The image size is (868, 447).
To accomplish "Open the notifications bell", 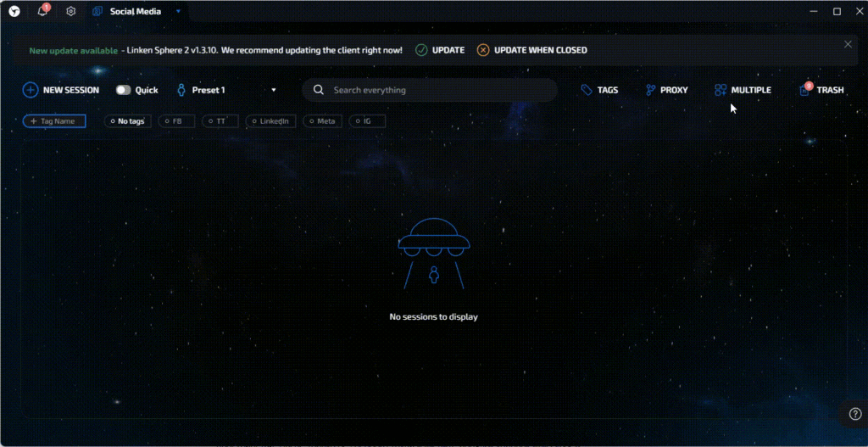I will [42, 11].
